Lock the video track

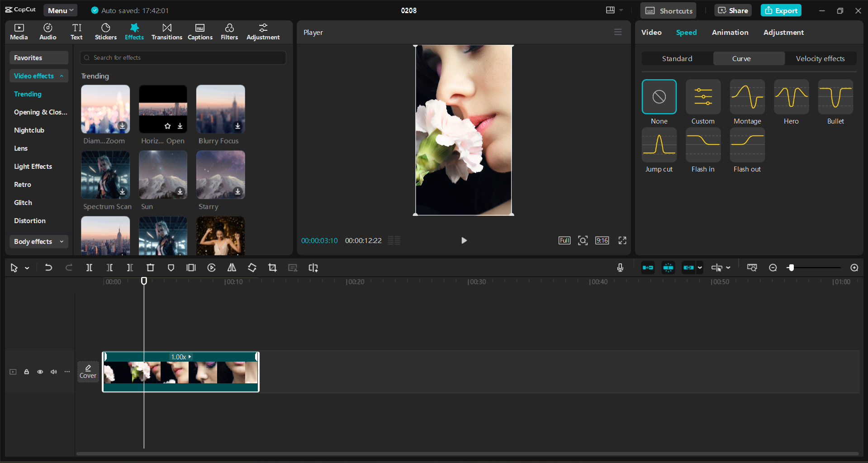tap(27, 372)
